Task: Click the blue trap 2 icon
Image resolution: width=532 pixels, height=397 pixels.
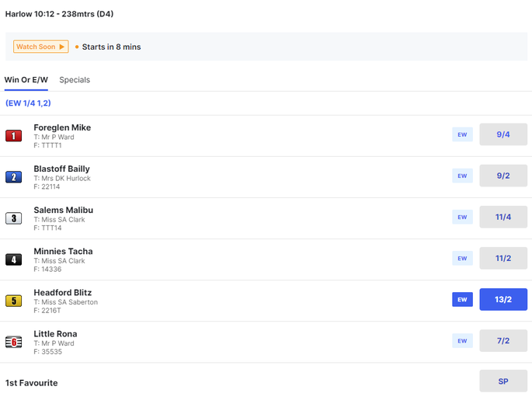Action: tap(13, 177)
